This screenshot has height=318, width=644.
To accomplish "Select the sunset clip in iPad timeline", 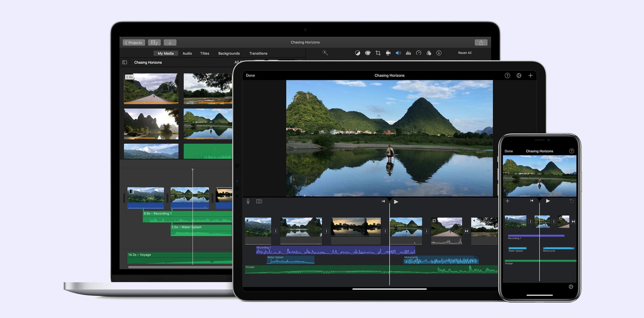I will coord(356,231).
